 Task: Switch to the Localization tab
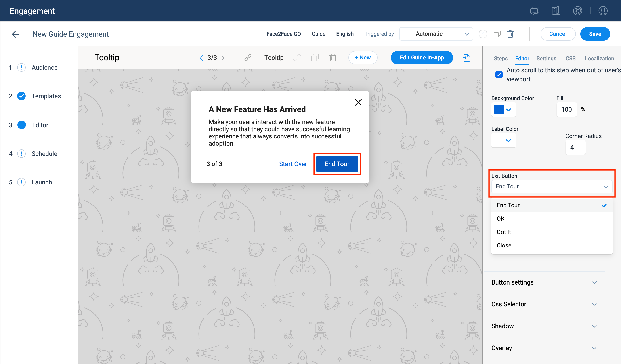[x=599, y=58]
